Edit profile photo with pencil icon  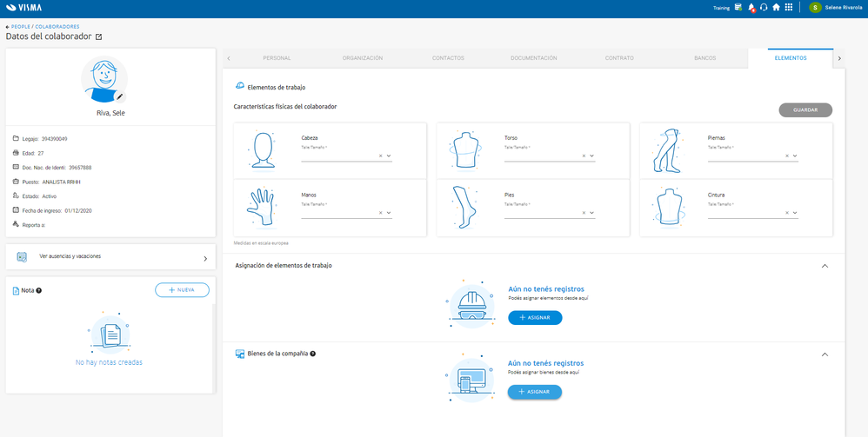pyautogui.click(x=119, y=96)
